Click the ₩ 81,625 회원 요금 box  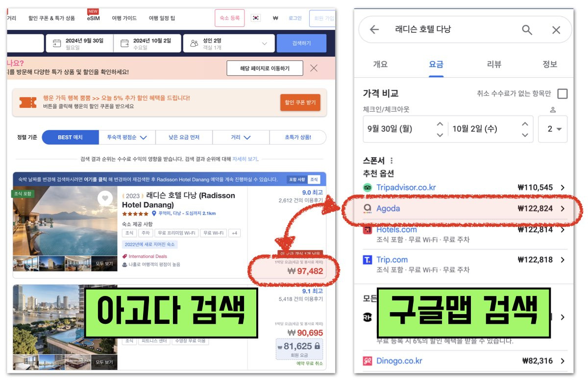[299, 348]
